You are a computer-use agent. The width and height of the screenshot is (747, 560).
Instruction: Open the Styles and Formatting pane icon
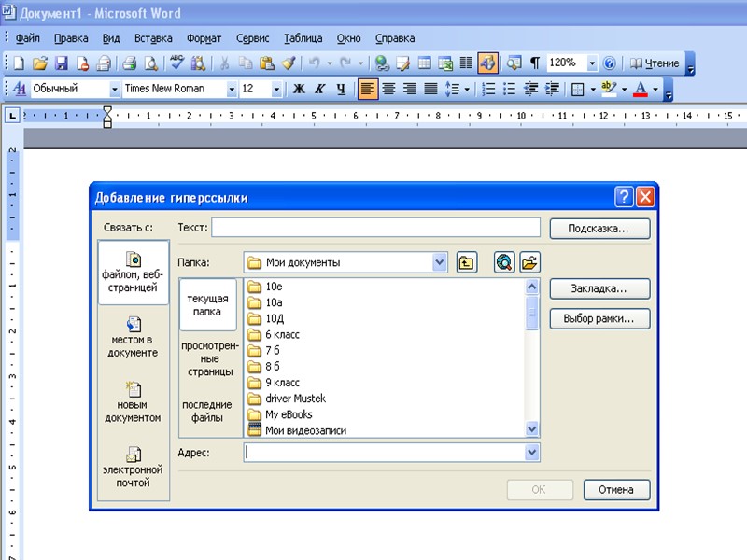[x=19, y=89]
